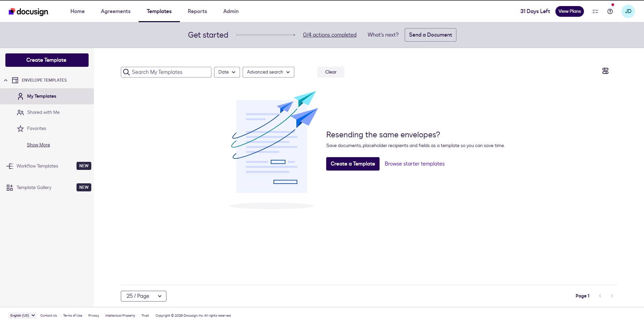Open the Agreements tab

point(116,11)
